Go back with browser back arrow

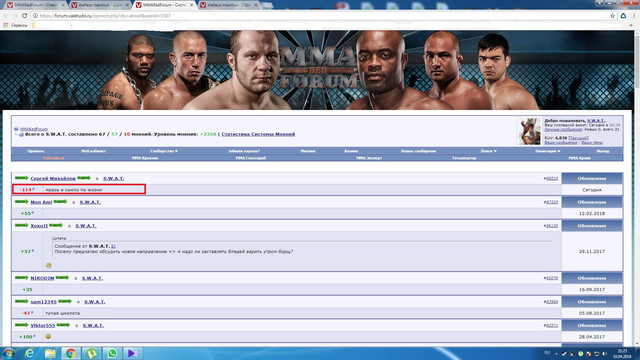[x=6, y=16]
